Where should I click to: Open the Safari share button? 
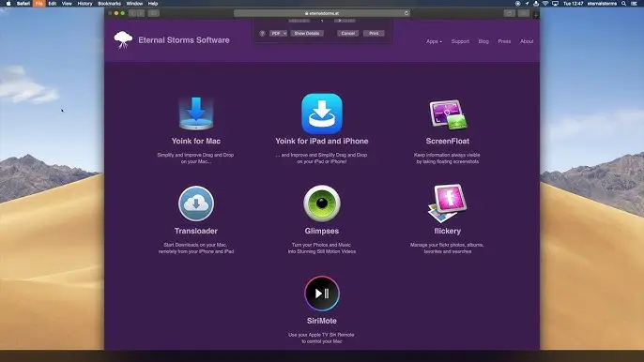pos(509,13)
